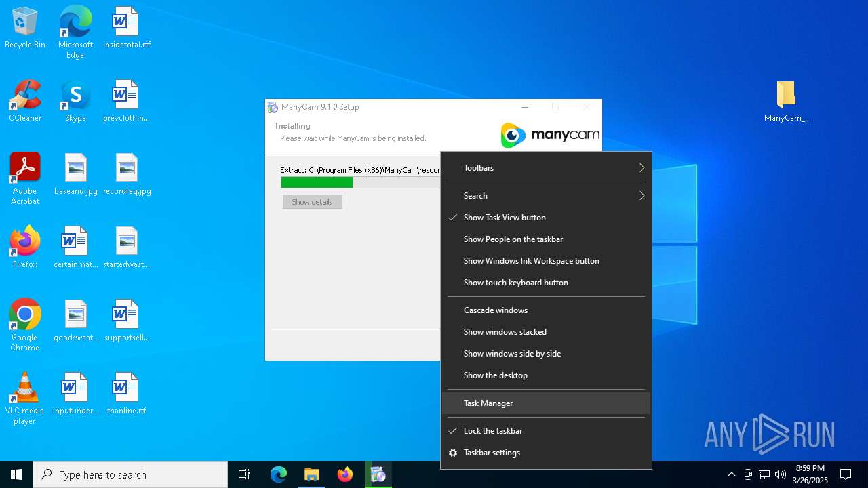Select the prevclothin... document icon
Screen dimensions: 868x488
click(126, 101)
